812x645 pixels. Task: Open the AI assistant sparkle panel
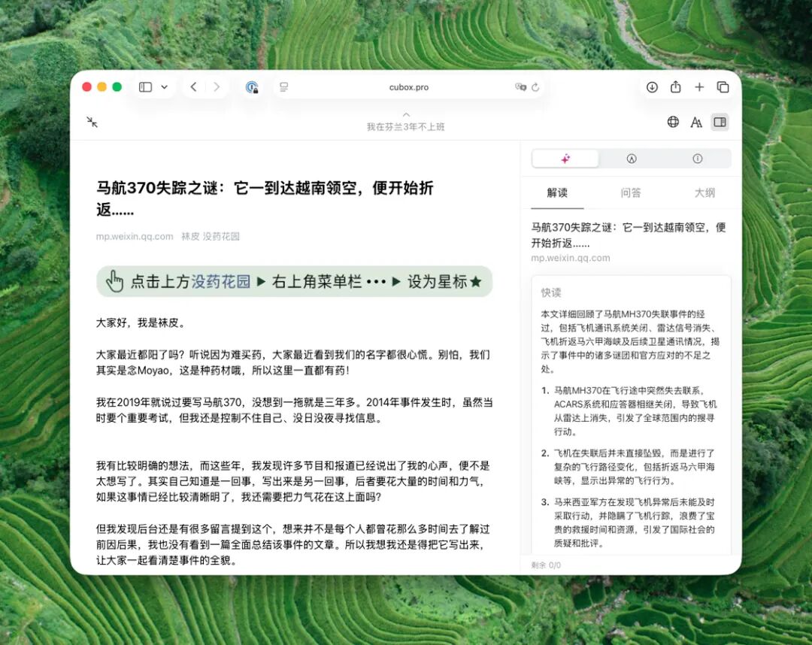click(x=565, y=159)
